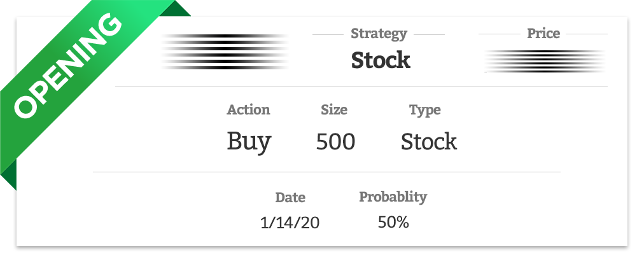Screen dimensions: 644x262
Task: Click the 1/14/20 date value
Action: (290, 223)
